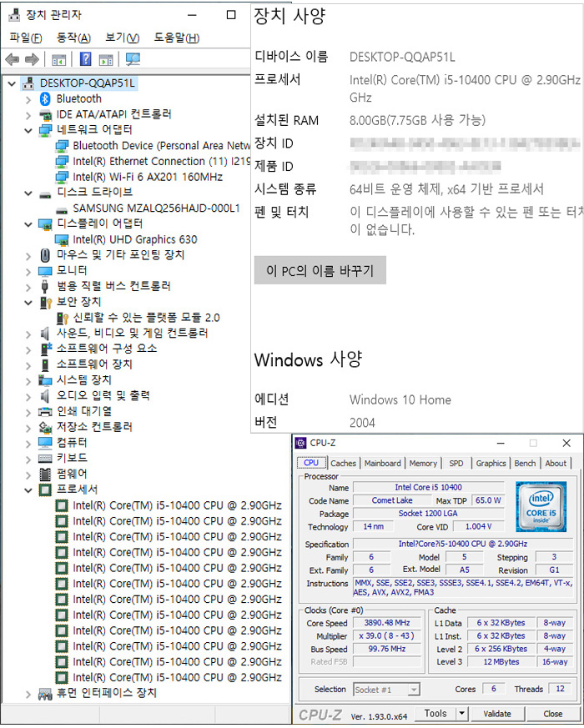Switch to the Graphics tab in CPU-Z
This screenshot has width=584, height=728.
[491, 464]
